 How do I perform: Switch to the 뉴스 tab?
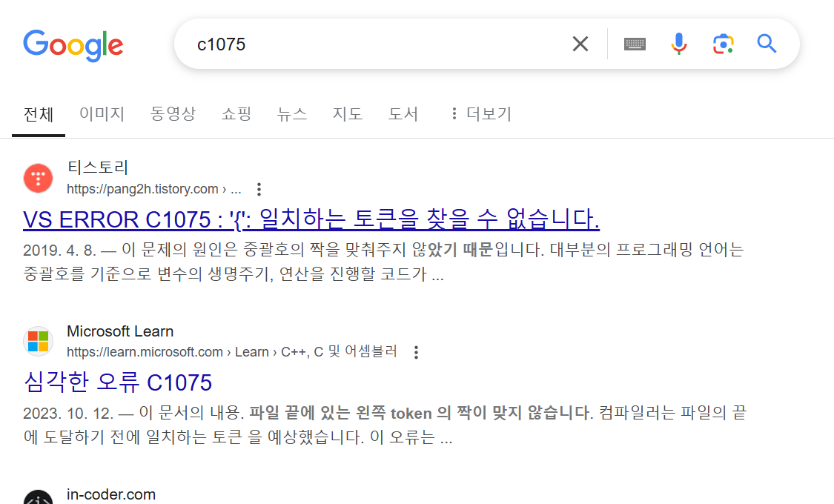[292, 114]
